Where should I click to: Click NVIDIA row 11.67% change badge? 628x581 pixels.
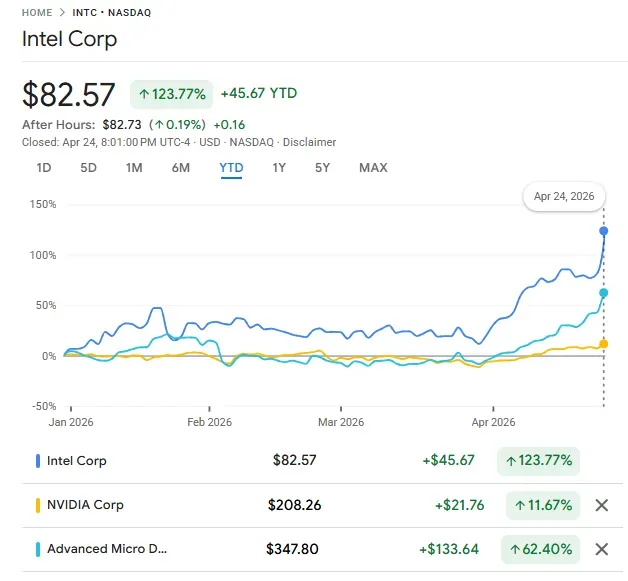(x=543, y=505)
